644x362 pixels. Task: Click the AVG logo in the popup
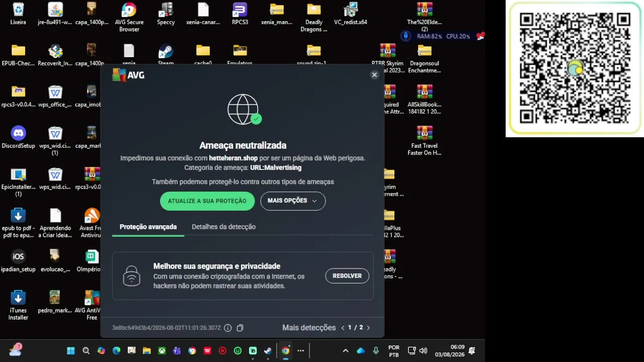(x=128, y=75)
